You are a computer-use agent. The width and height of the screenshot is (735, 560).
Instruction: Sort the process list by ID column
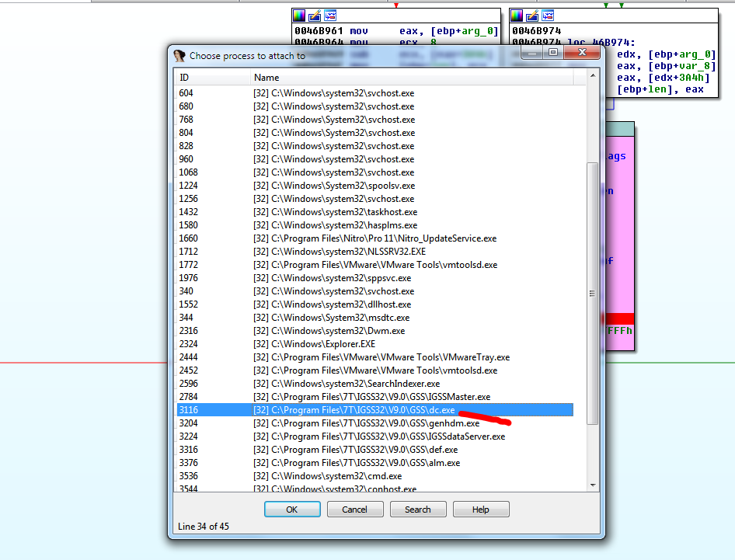pyautogui.click(x=211, y=78)
